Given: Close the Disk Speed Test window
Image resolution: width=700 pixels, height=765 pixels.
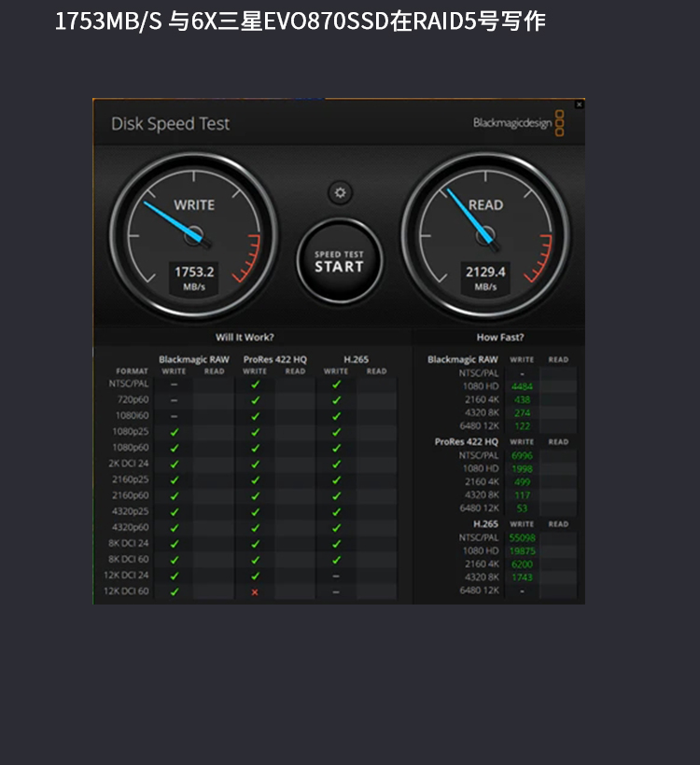Looking at the screenshot, I should (x=579, y=104).
